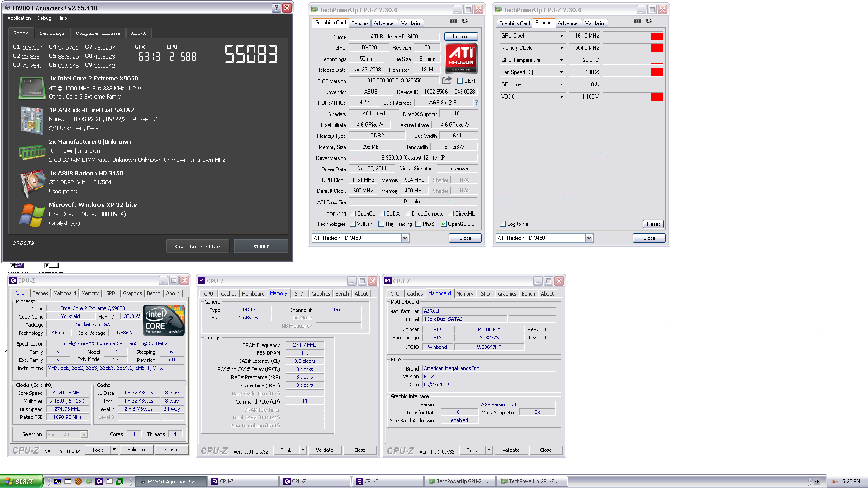Image resolution: width=868 pixels, height=488 pixels.
Task: Toggle the Ray Tracing checkbox
Action: click(x=382, y=224)
